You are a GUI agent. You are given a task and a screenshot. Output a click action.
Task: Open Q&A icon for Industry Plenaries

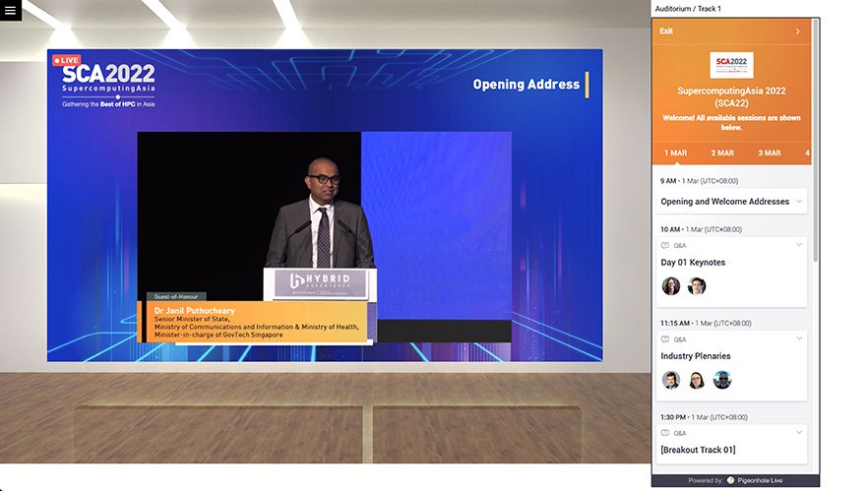click(x=665, y=339)
